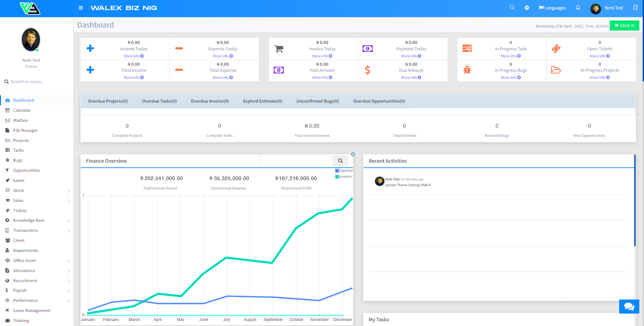Click the Invoice Today shopping cart icon
The width and height of the screenshot is (644, 326).
click(x=279, y=49)
